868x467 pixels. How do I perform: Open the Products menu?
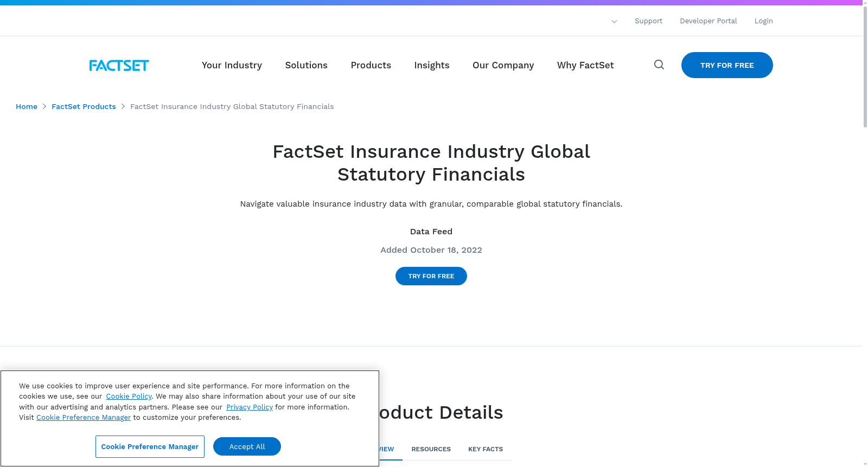[x=371, y=65]
